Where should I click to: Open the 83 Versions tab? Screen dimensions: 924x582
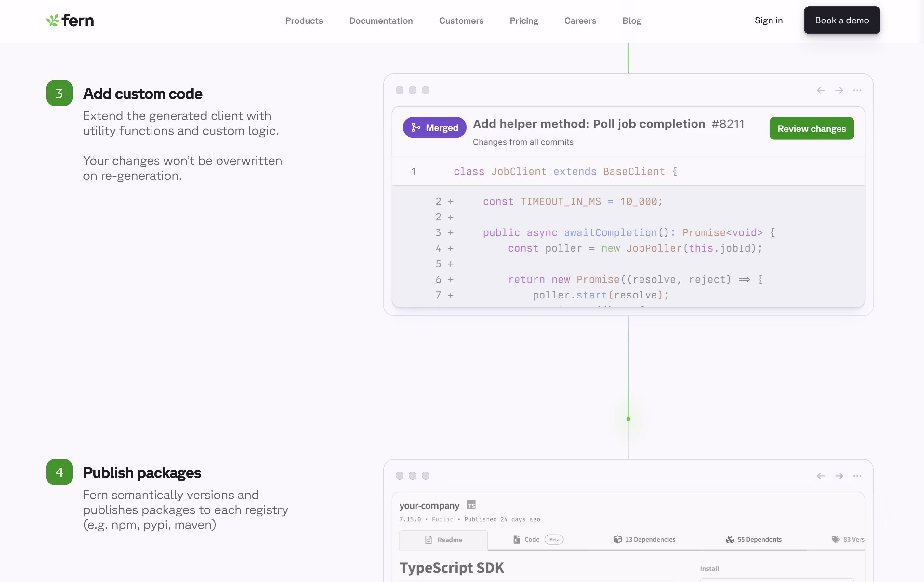(x=848, y=539)
